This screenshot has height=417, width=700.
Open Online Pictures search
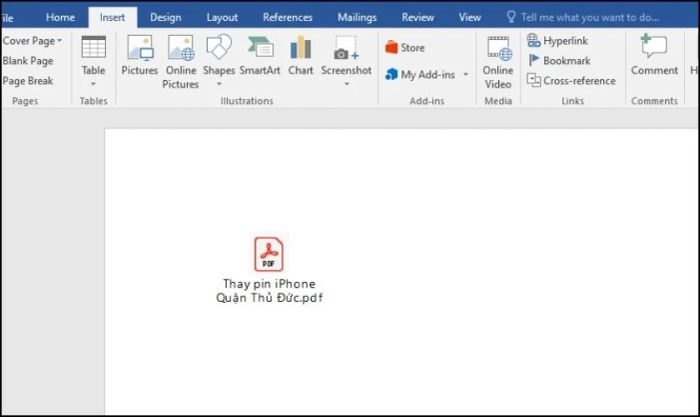181,48
